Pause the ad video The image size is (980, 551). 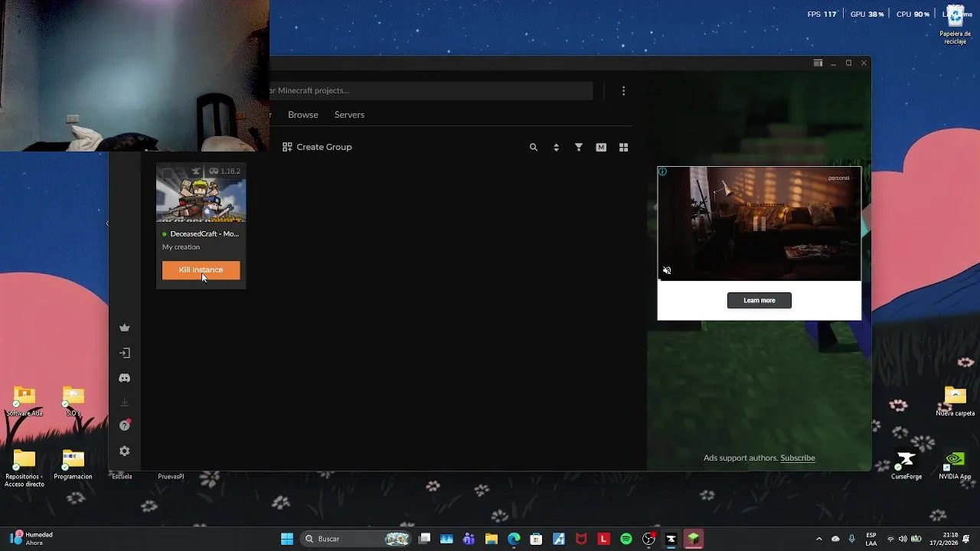point(759,223)
